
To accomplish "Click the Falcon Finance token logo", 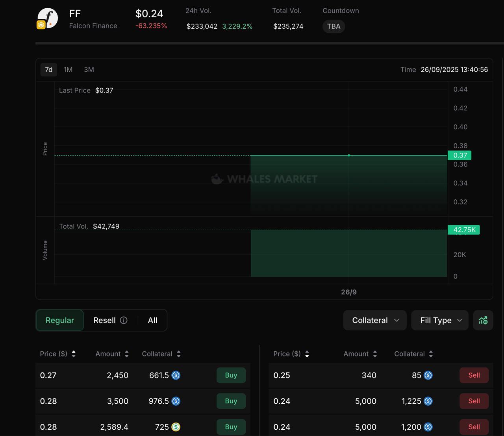I will coord(47,19).
